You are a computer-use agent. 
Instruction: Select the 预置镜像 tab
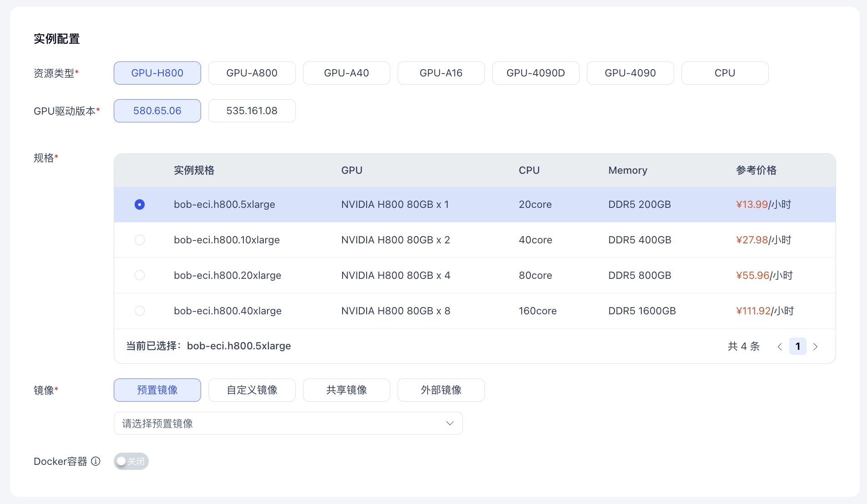(x=157, y=390)
